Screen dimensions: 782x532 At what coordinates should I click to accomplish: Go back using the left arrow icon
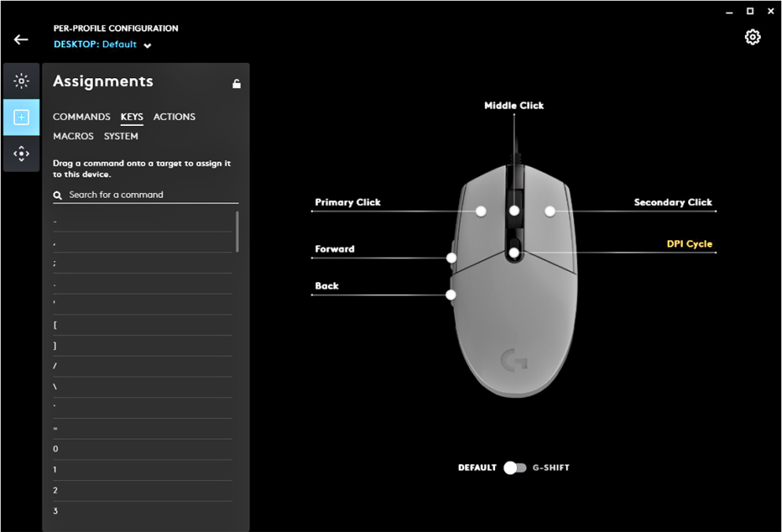click(21, 39)
